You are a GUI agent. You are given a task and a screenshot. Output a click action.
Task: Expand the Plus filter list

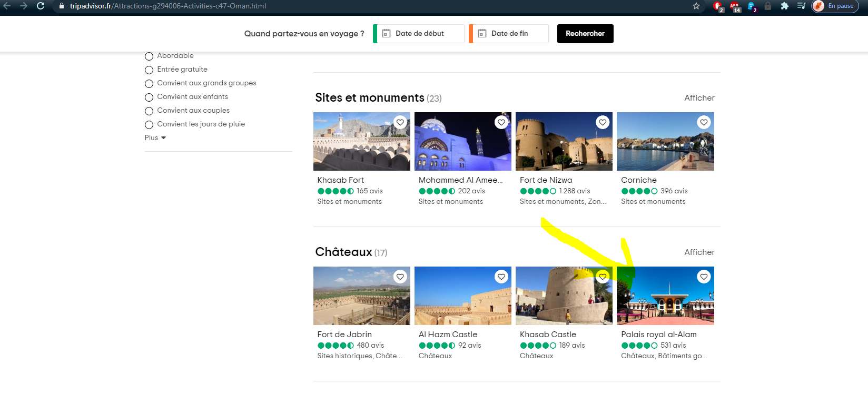tap(155, 138)
